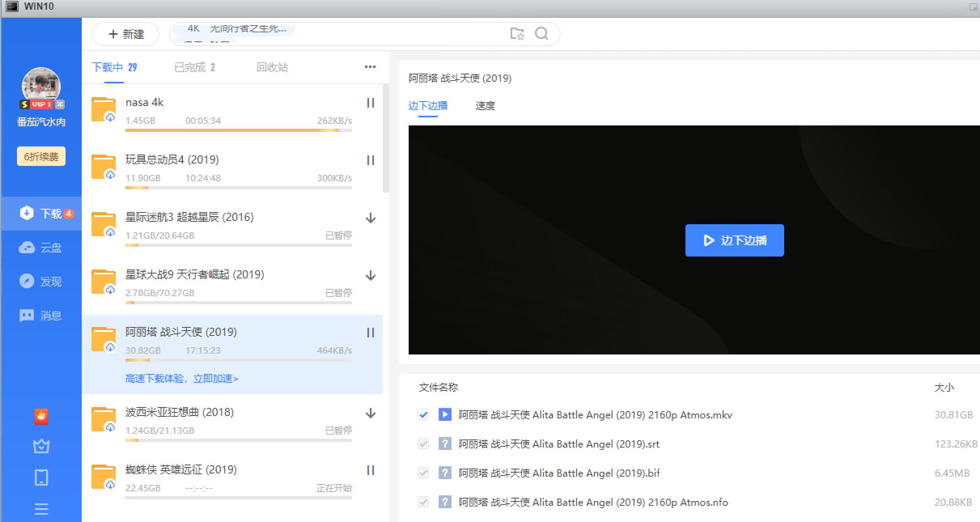Open the ... more options menu
This screenshot has height=522, width=980.
[369, 67]
